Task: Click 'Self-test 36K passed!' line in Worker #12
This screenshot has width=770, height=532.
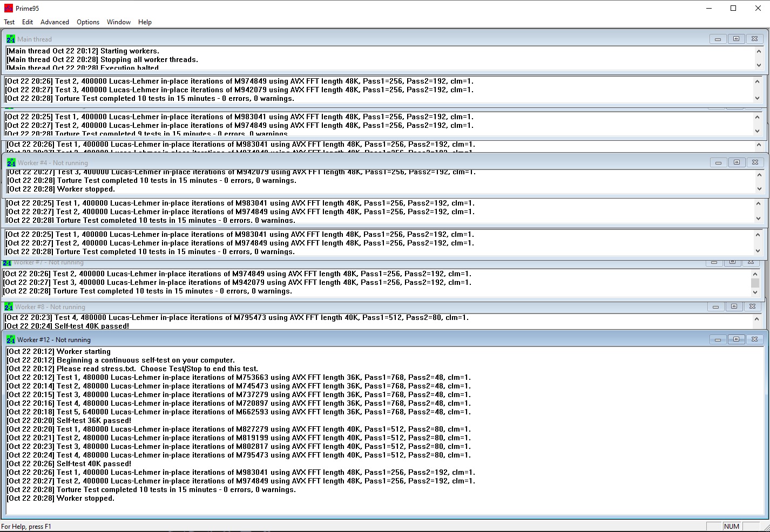Action: 69,420
